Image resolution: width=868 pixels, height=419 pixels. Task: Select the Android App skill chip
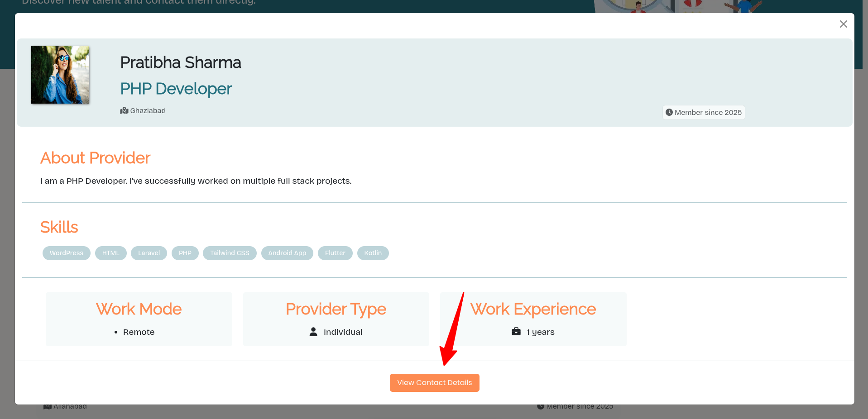(x=287, y=253)
